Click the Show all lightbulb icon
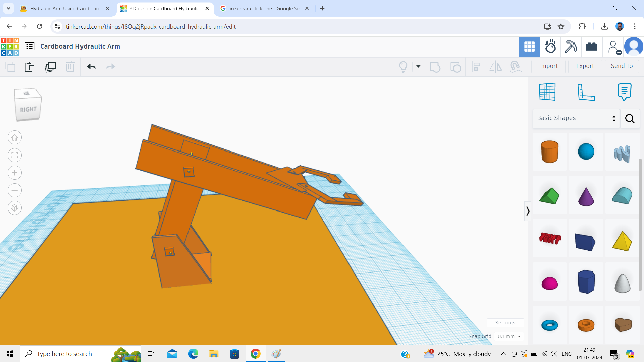This screenshot has height=362, width=644. click(403, 67)
